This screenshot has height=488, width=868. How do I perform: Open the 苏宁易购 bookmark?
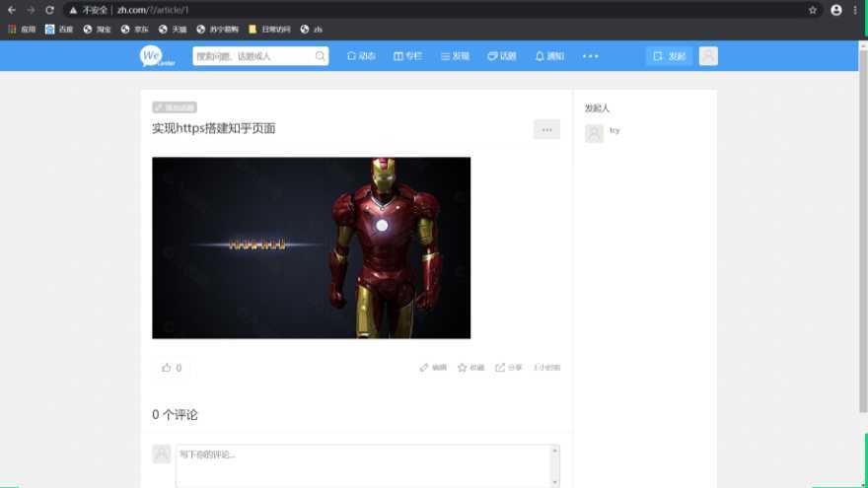[217, 30]
